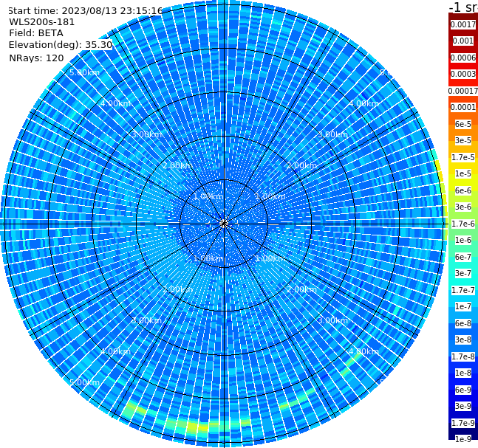Click the 0.0001 colorbar tick label
478x448 pixels.
tap(463, 107)
